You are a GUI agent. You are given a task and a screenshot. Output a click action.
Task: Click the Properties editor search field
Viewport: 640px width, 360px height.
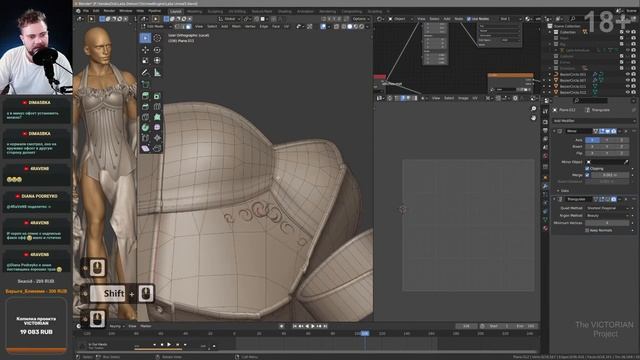[x=591, y=100]
